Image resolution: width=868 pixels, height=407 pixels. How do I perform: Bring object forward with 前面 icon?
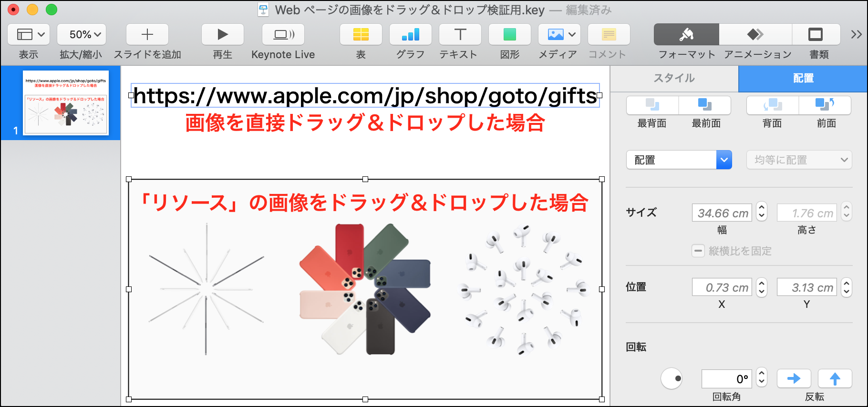(825, 105)
